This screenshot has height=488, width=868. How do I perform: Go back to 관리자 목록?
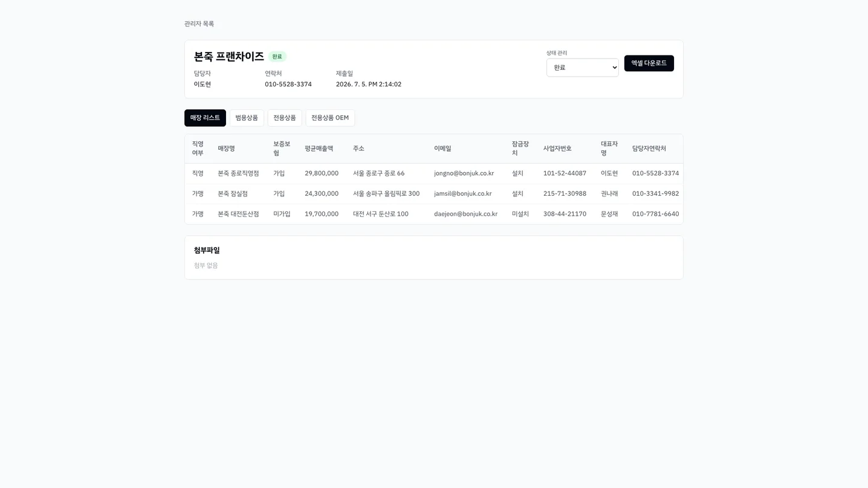tap(199, 24)
